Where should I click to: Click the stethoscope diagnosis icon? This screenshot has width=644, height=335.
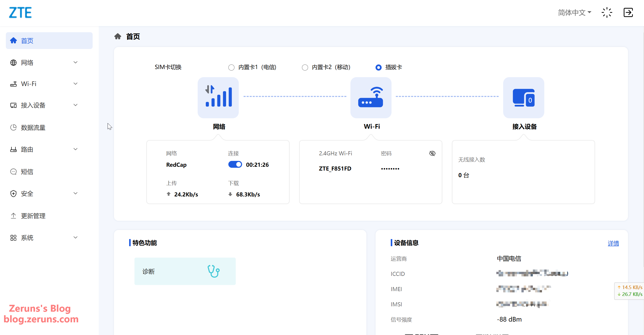point(213,271)
